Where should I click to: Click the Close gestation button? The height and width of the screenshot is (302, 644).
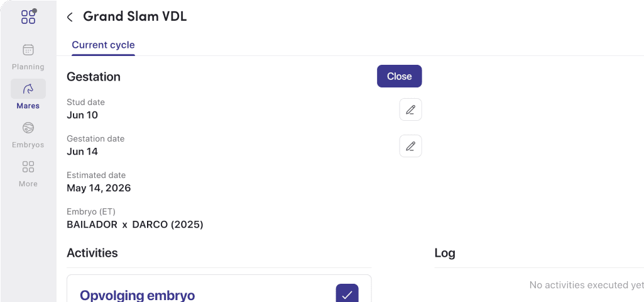click(x=399, y=76)
